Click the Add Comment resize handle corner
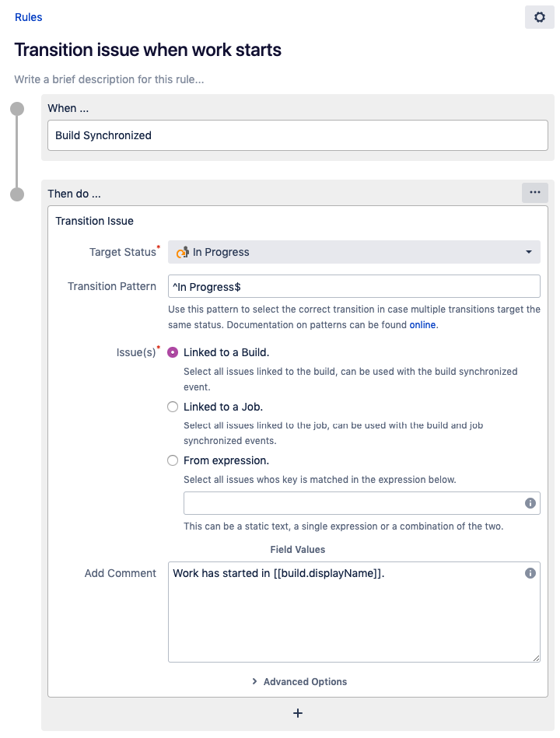560x738 pixels. (536, 658)
